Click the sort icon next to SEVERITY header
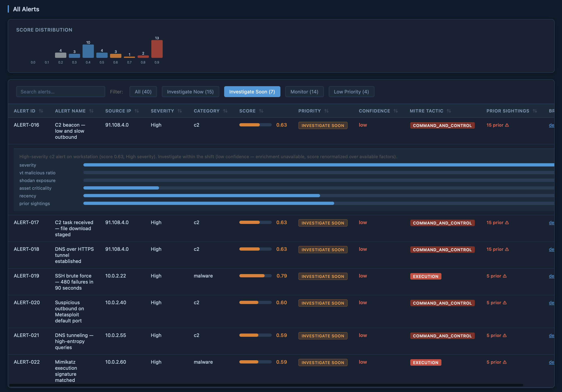This screenshot has width=562, height=392. 180,111
